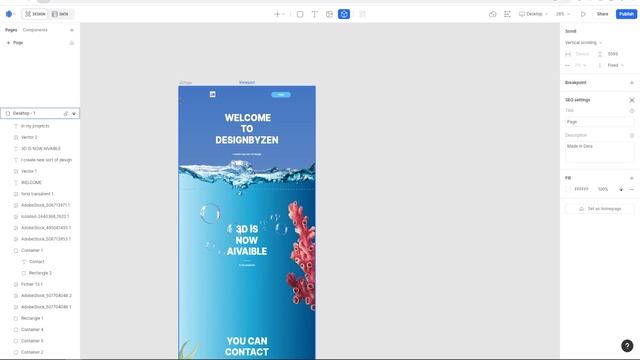Select the Vector 2 layer

tap(29, 137)
